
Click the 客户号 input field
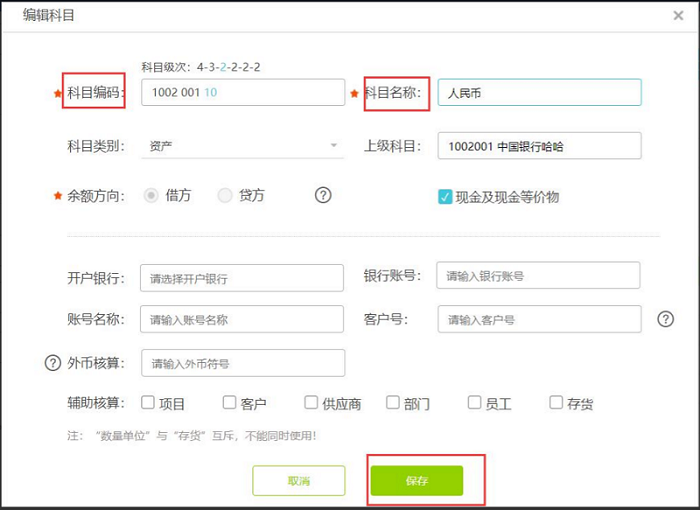[x=540, y=319]
